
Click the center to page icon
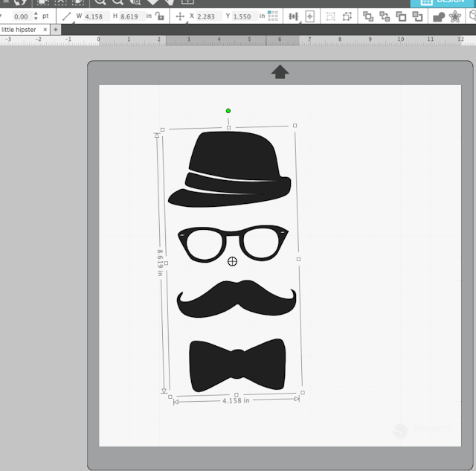pos(309,16)
